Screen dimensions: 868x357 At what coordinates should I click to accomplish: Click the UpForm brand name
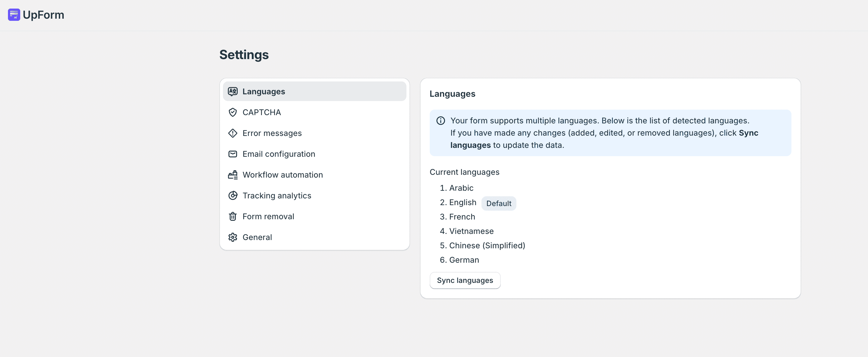[x=43, y=15]
